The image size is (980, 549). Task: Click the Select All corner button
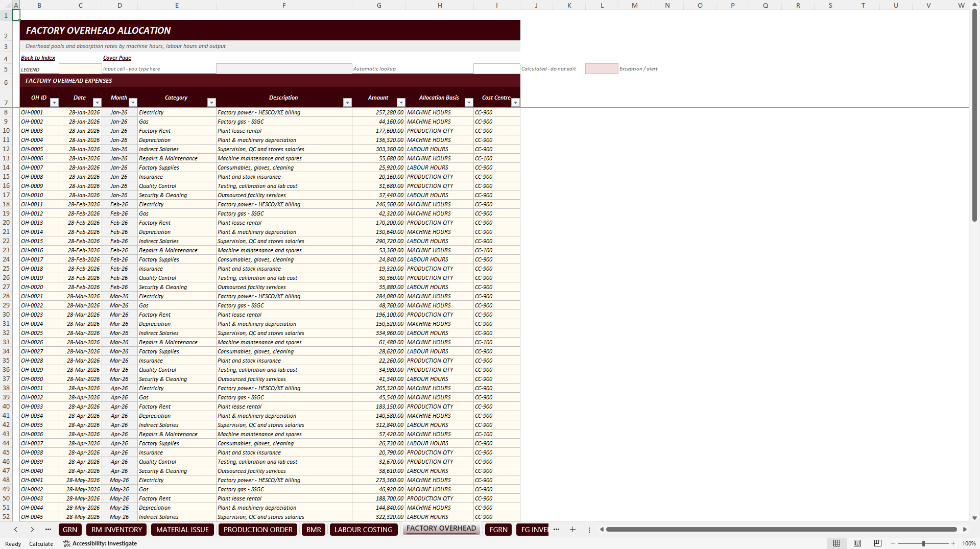[x=6, y=5]
